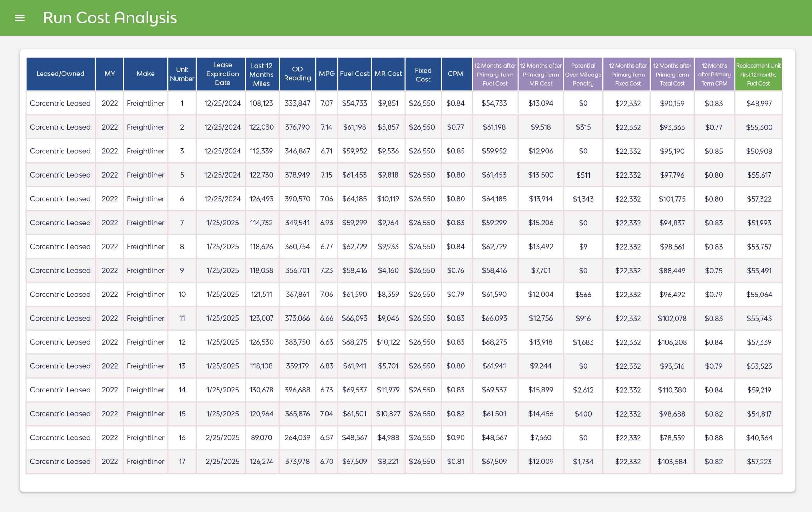Viewport: 812px width, 512px height.
Task: Select the Last 12 Months Miles header
Action: point(261,75)
